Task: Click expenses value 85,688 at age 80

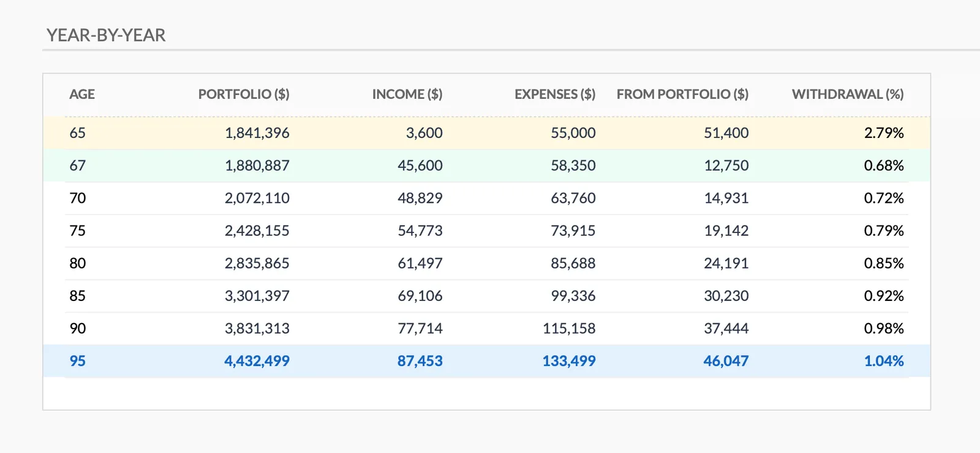Action: point(573,264)
